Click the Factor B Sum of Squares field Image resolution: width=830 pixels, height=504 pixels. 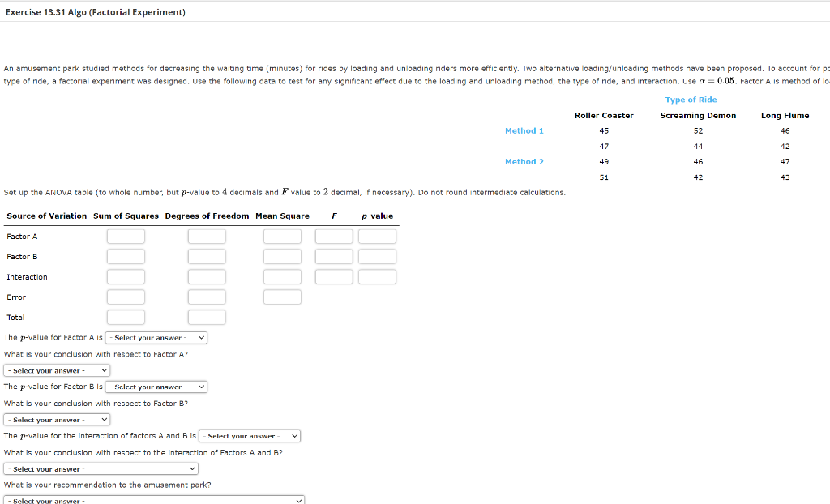pyautogui.click(x=126, y=256)
